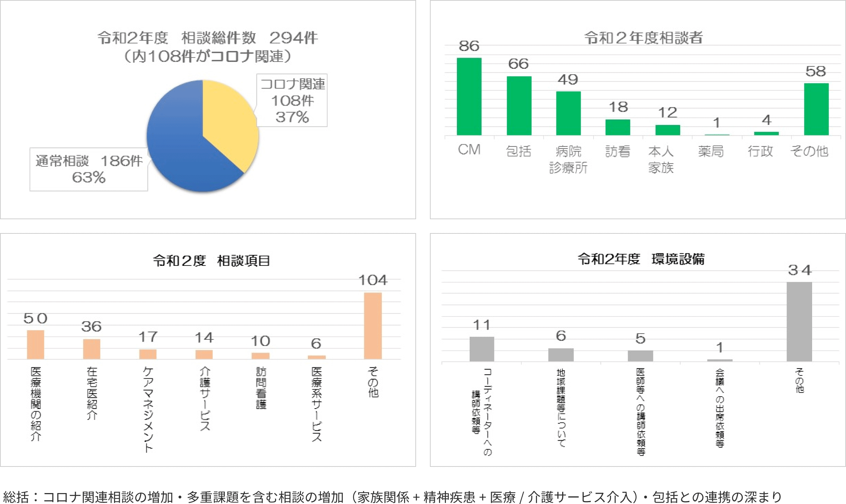Click the 在宅医紹介 bar valued 36
The height and width of the screenshot is (504, 846).
[x=91, y=349]
